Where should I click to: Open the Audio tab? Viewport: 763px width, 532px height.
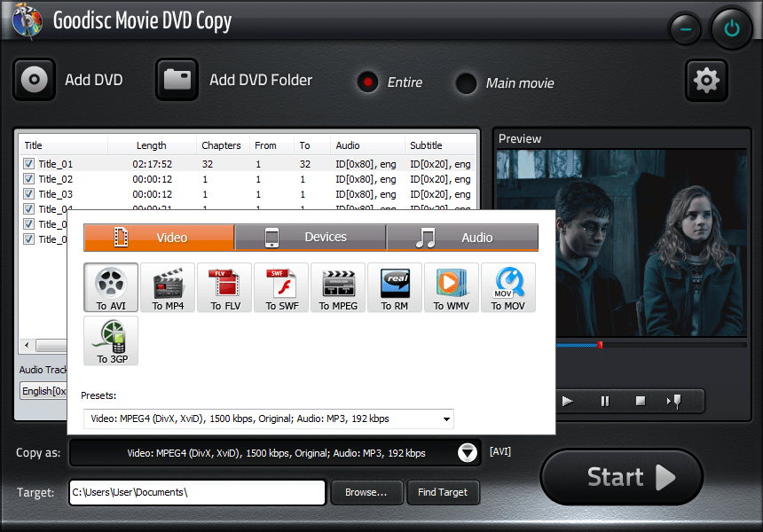[461, 237]
